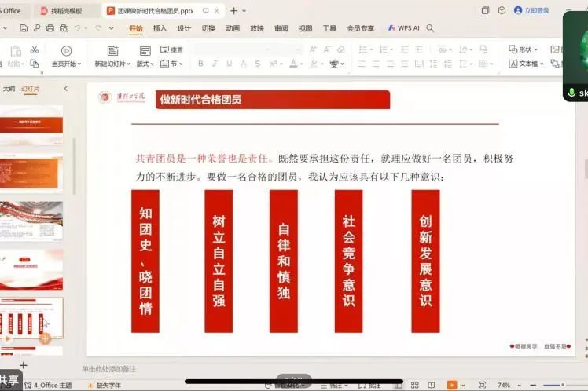This screenshot has width=588, height=391.
Task: Toggle underline text formatting
Action: pos(230,64)
